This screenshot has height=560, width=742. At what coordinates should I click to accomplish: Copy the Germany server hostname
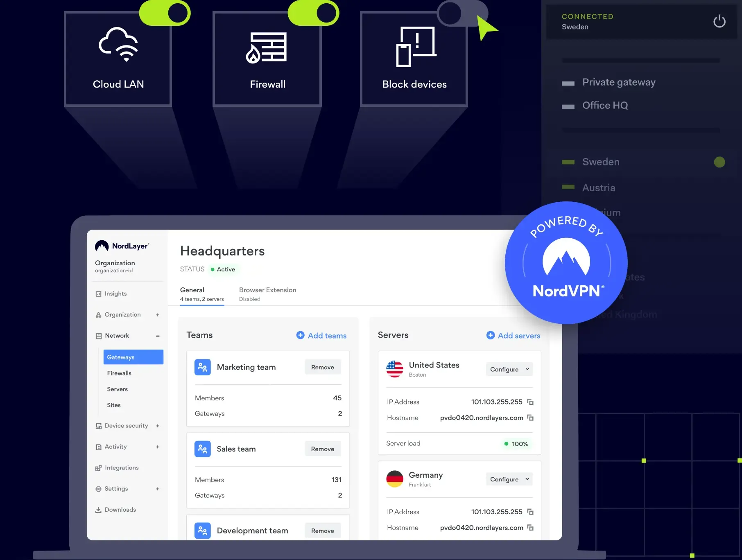530,528
